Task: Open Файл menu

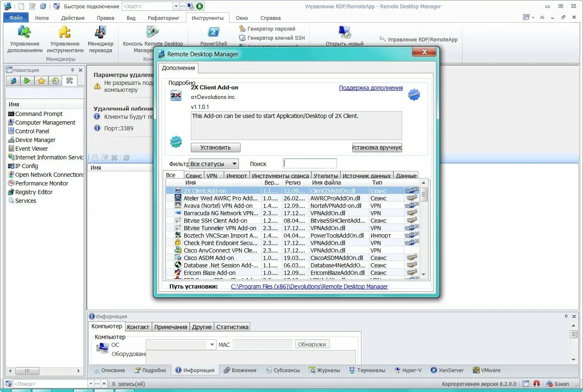Action: [x=16, y=17]
